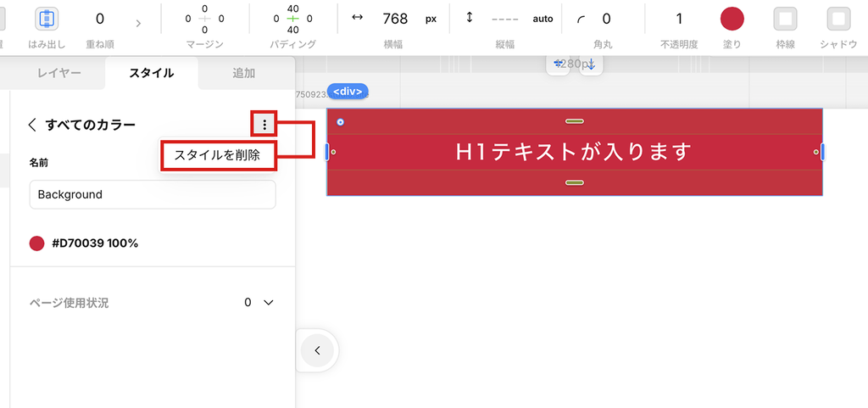Open the border (枠線) settings icon

tap(786, 19)
